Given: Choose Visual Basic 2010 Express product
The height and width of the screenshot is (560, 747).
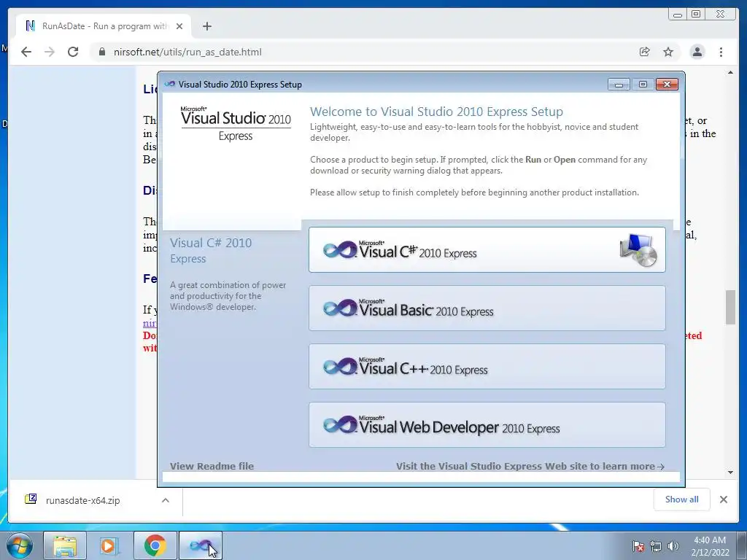Looking at the screenshot, I should click(487, 308).
